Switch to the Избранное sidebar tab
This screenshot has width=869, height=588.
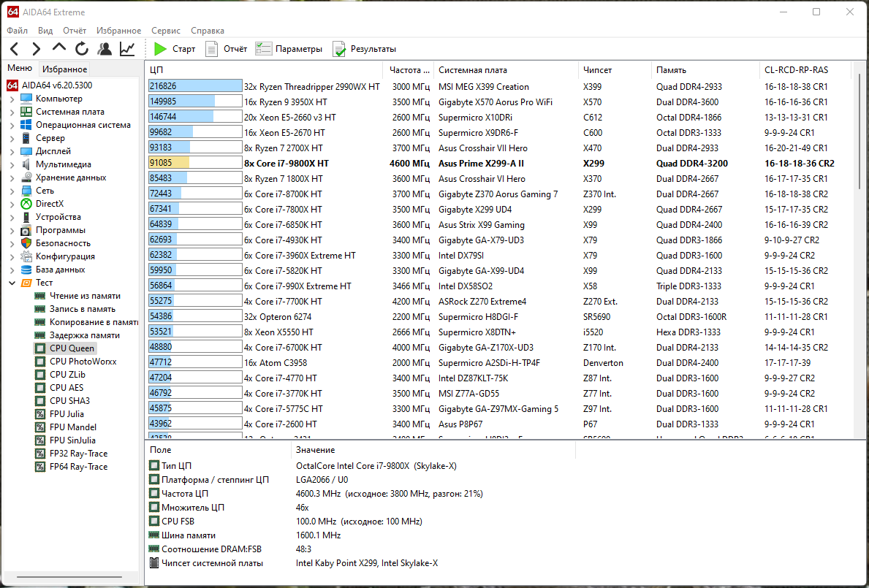tap(64, 69)
